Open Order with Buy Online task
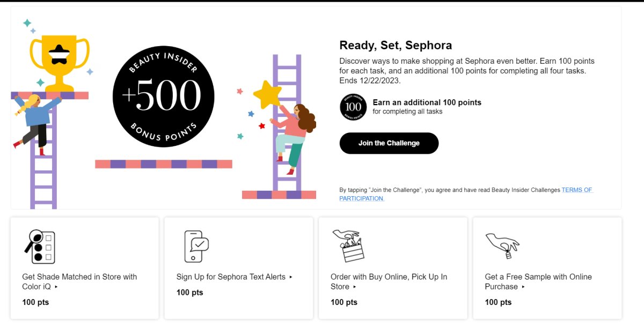Screen dimensions: 644x328 tap(389, 281)
